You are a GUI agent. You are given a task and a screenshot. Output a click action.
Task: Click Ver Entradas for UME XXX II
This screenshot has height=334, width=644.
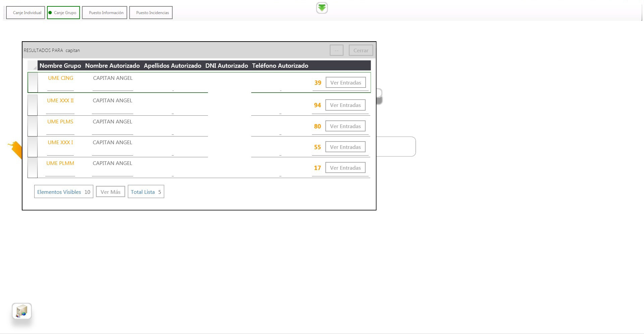345,105
